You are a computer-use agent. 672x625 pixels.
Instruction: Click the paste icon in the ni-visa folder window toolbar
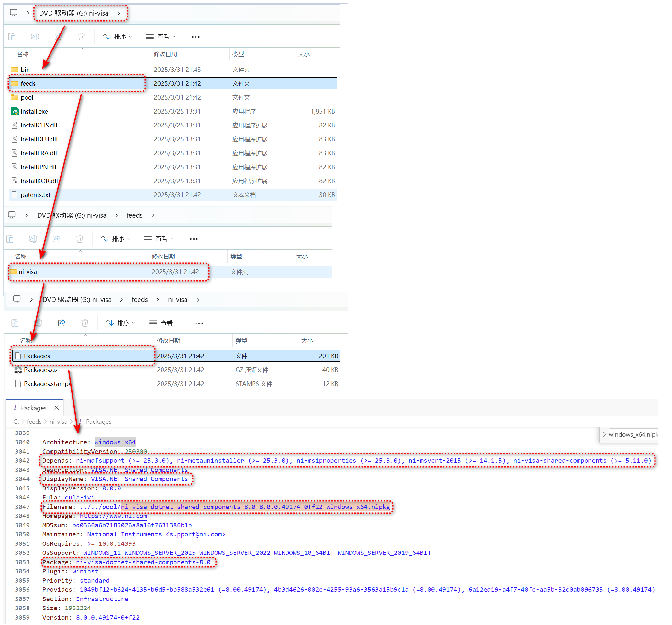[15, 323]
